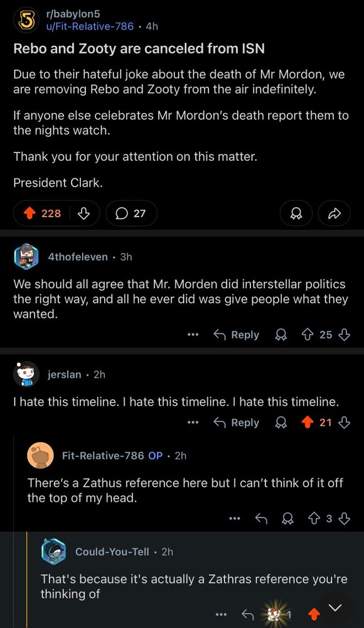Viewport: 364px width, 628px height.
Task: Open the share icon on the post
Action: pos(335,213)
